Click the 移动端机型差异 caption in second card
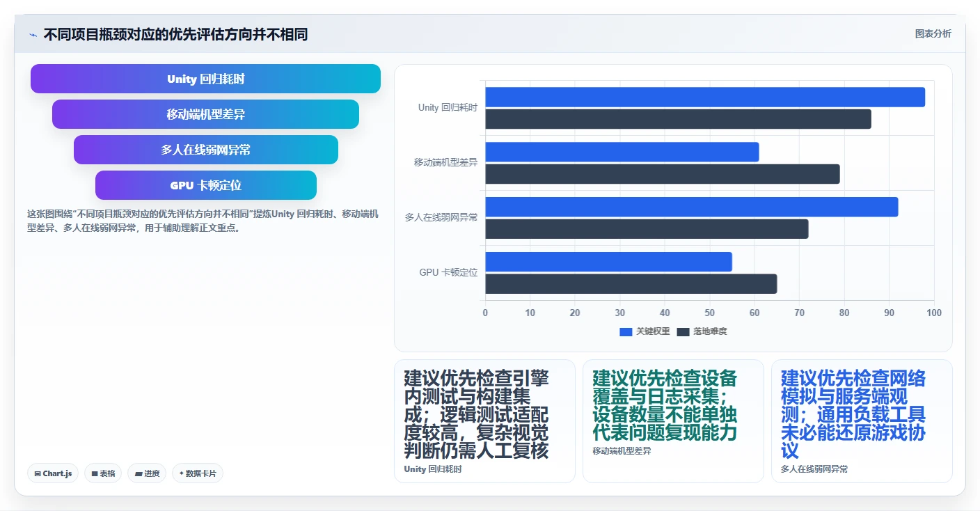 [622, 451]
